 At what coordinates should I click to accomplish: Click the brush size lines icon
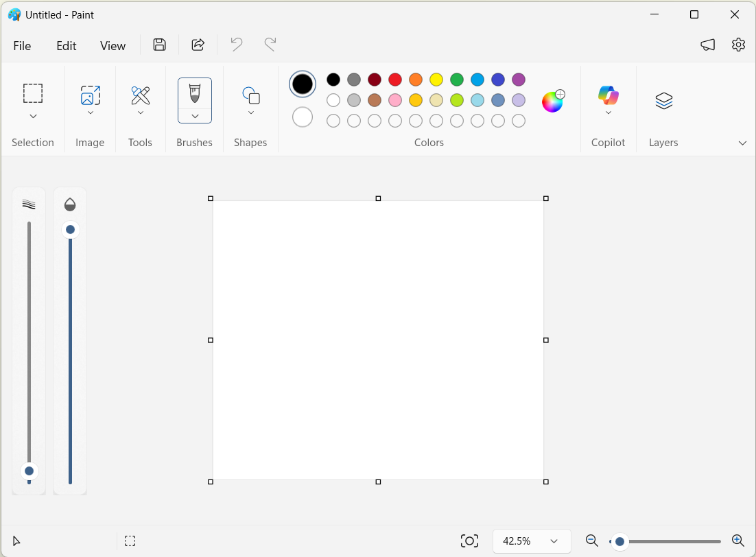click(29, 204)
